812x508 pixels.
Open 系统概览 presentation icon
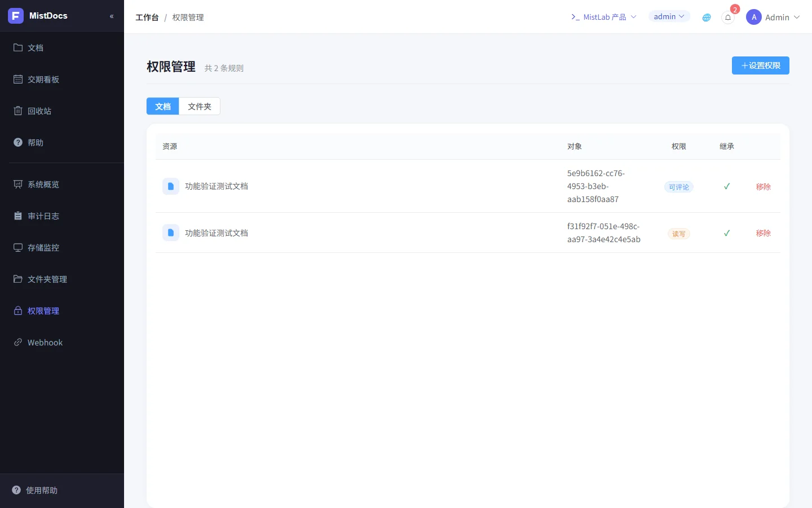pyautogui.click(x=18, y=184)
